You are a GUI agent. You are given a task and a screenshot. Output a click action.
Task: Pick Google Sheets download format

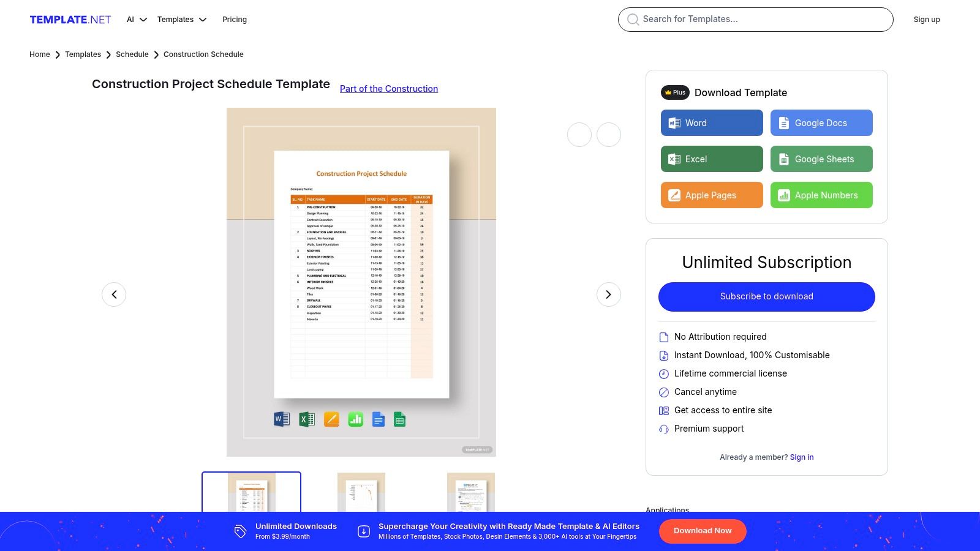coord(821,159)
